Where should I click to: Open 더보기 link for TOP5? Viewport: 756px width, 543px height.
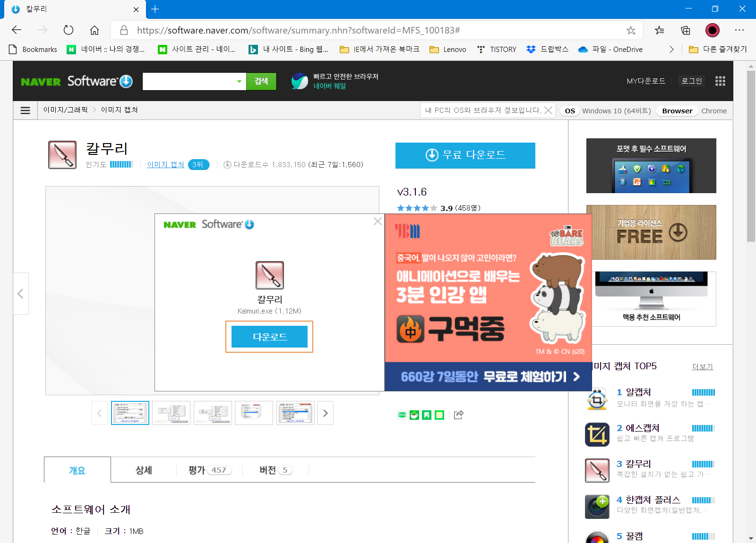[x=703, y=366]
